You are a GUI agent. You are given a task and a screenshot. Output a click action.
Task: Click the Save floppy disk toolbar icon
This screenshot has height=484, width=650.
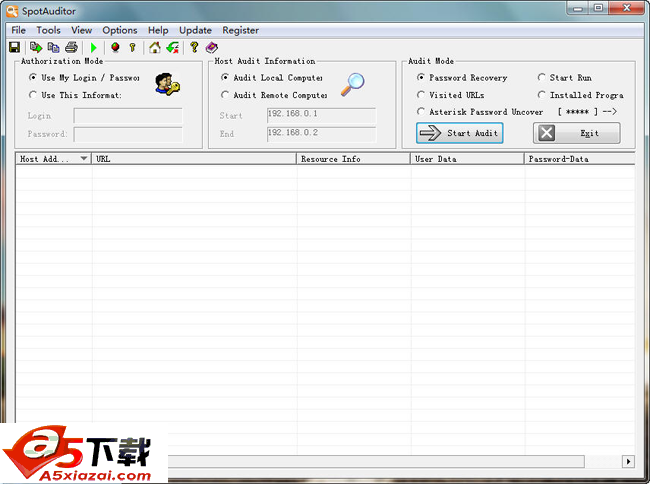tap(15, 47)
